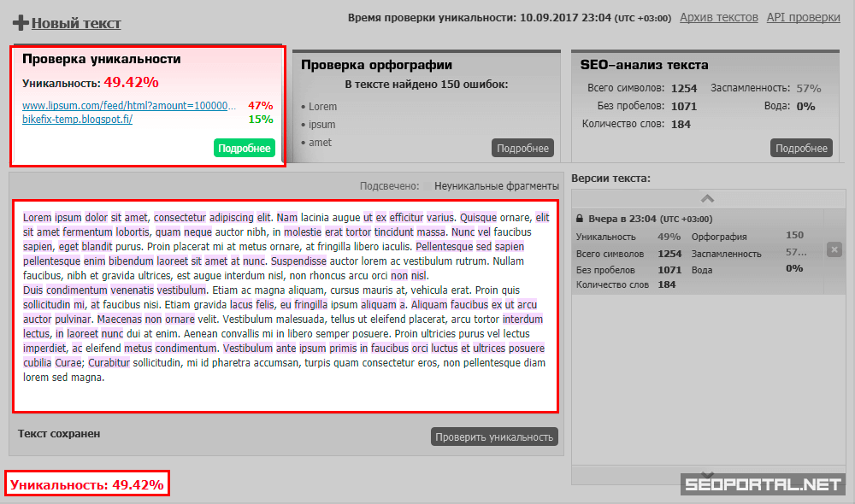Select SEO-анализ текста panel header

(x=644, y=65)
